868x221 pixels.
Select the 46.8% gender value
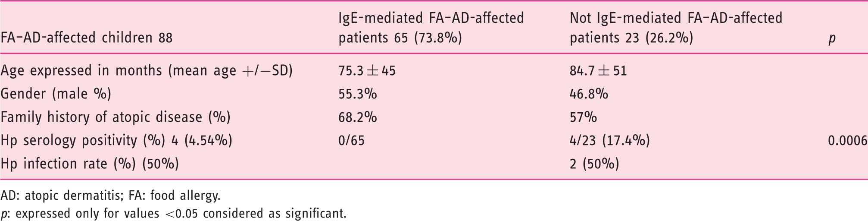coord(589,94)
